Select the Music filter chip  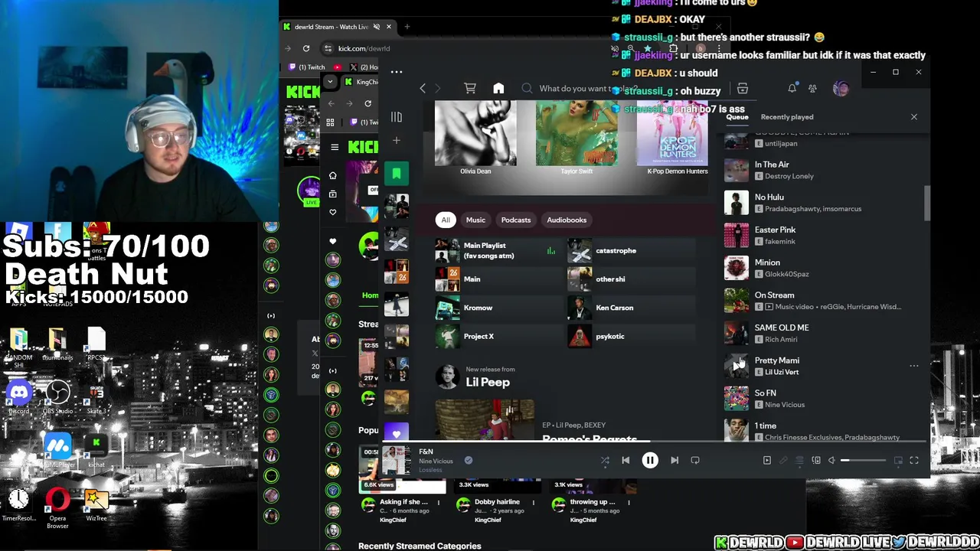click(475, 220)
